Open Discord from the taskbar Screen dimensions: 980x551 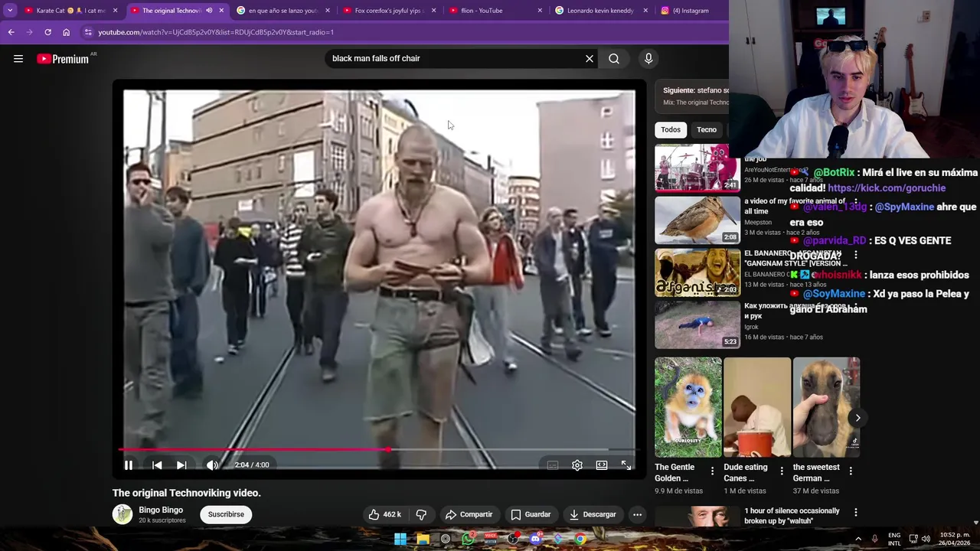pos(535,540)
